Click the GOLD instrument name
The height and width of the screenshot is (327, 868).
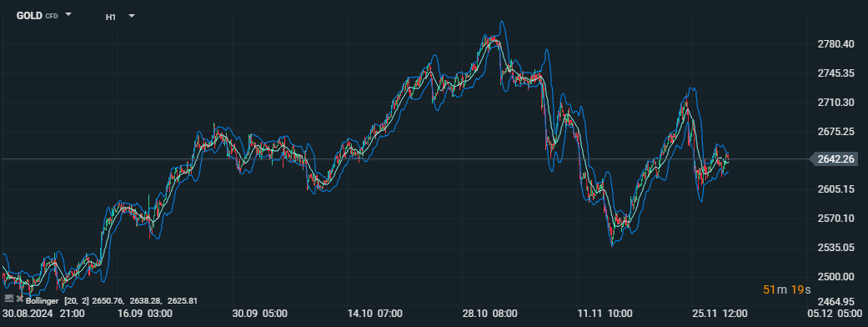(x=29, y=16)
